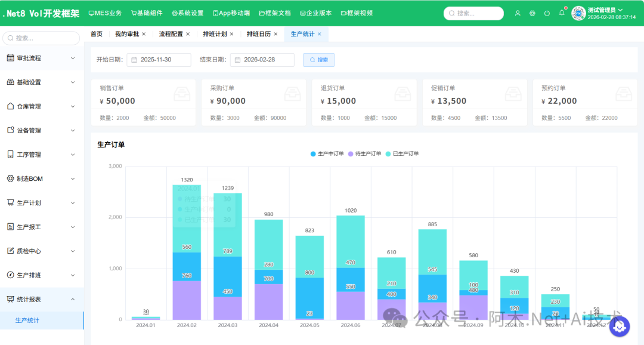Click the start date calendar icon
644x345 pixels.
point(134,60)
